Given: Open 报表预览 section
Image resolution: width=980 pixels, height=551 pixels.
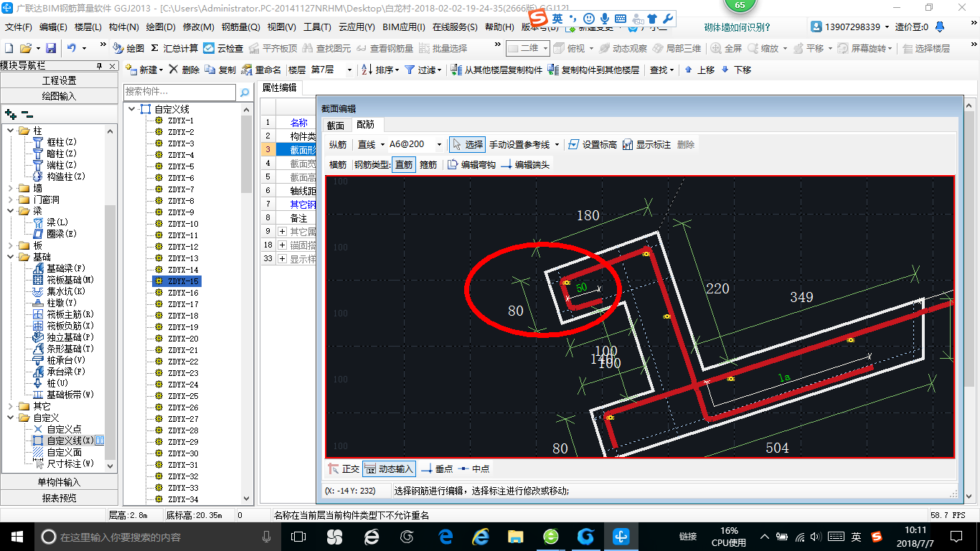Looking at the screenshot, I should (60, 498).
